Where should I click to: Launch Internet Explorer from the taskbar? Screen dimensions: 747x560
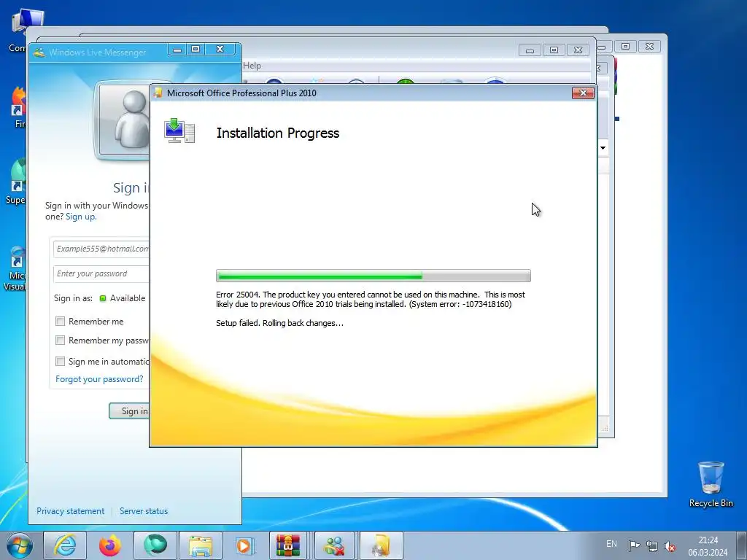[x=65, y=545]
